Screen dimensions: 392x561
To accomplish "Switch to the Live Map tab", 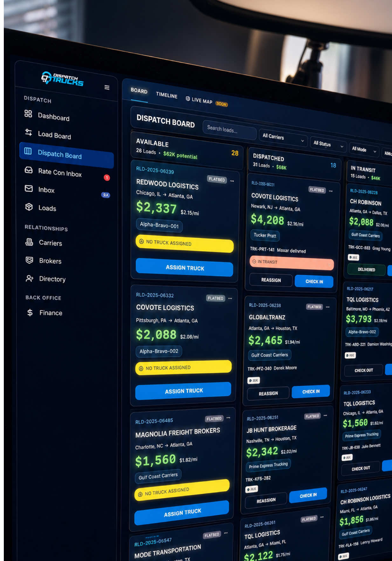I will pyautogui.click(x=199, y=100).
